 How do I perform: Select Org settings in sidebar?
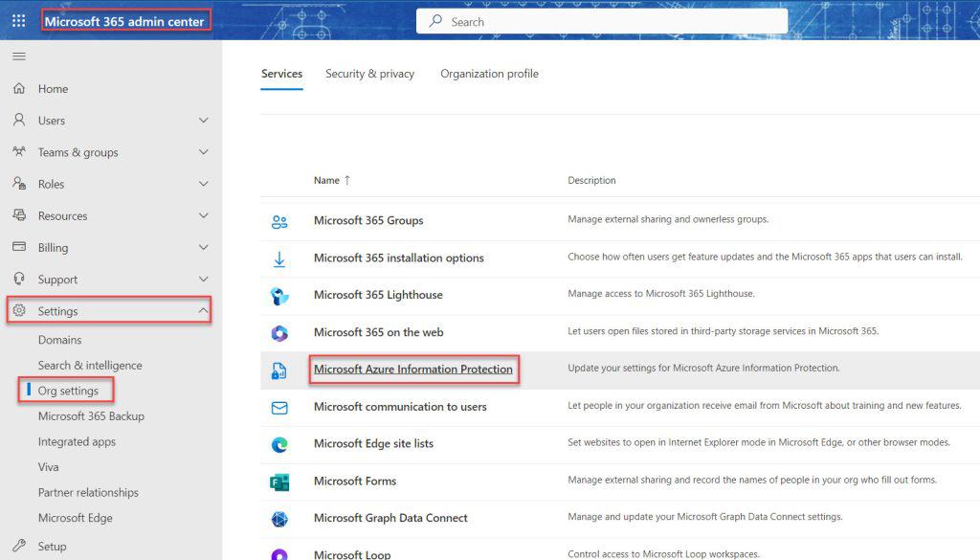pyautogui.click(x=68, y=391)
